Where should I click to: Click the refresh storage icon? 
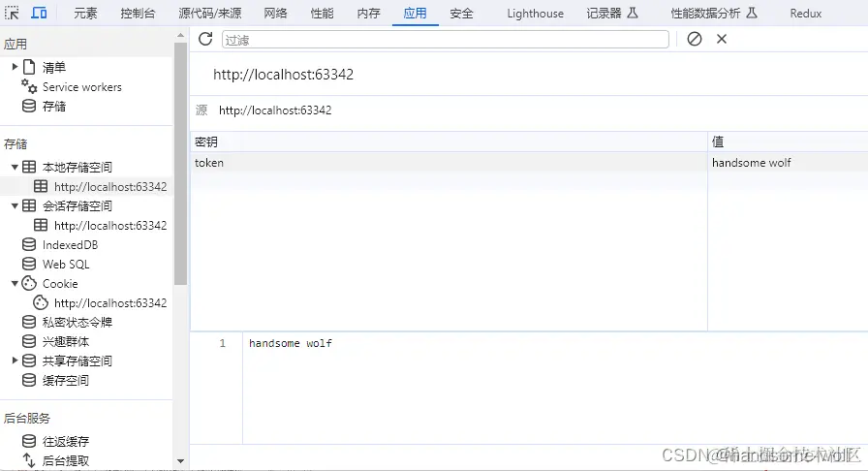[205, 39]
